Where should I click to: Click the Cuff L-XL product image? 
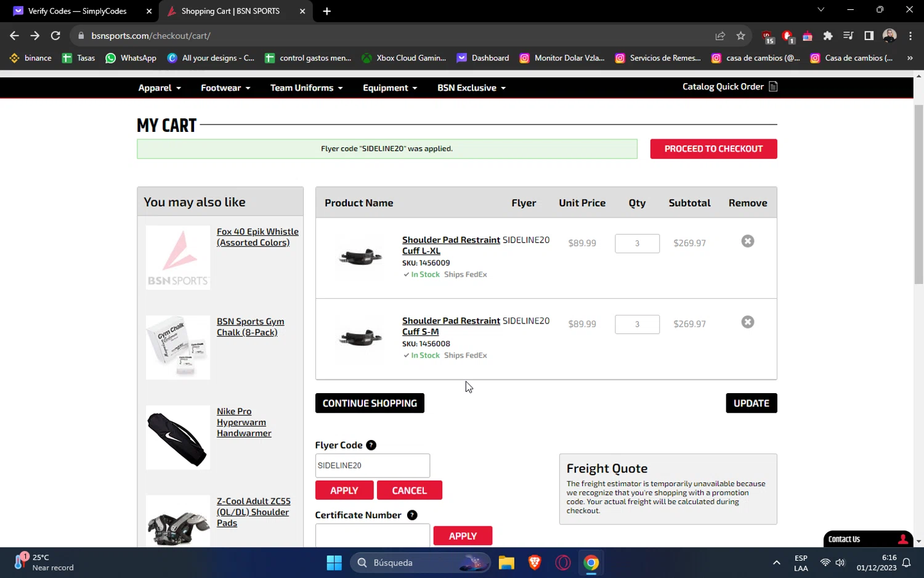pyautogui.click(x=360, y=257)
